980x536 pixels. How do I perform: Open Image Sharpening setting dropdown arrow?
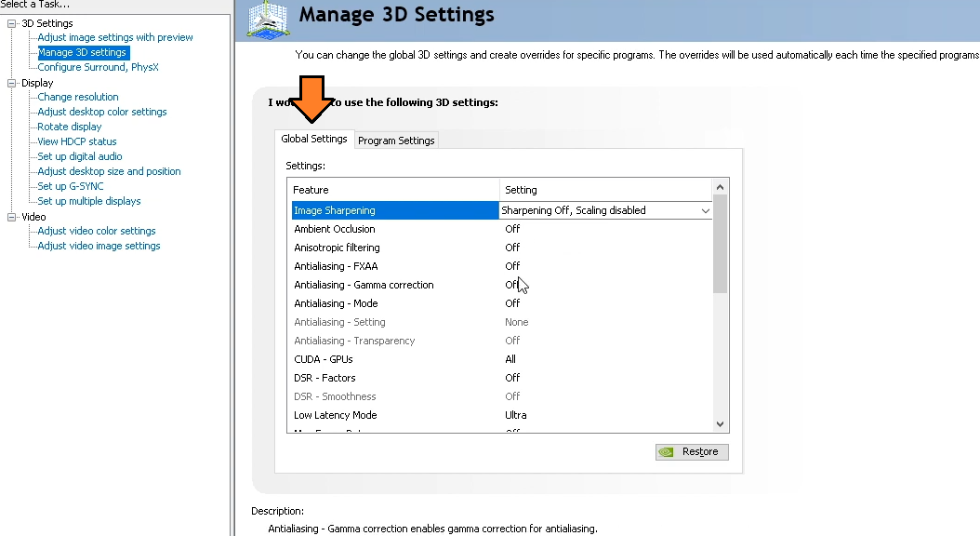[705, 211]
